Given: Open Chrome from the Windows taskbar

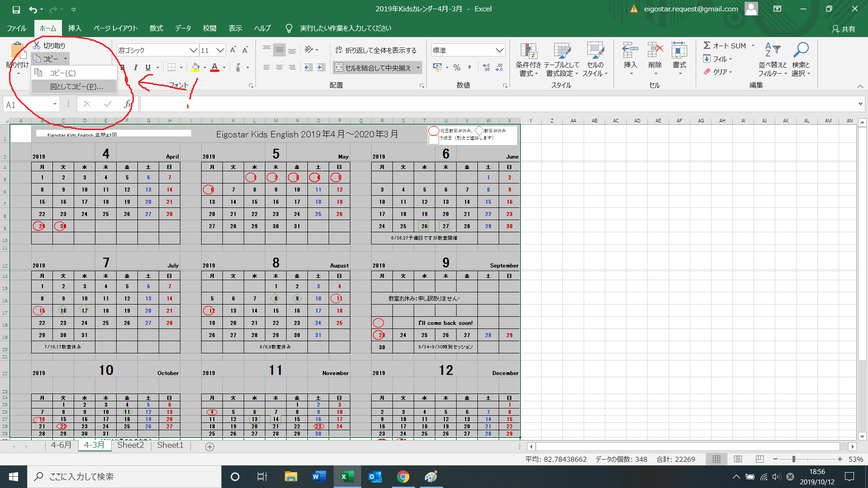Looking at the screenshot, I should [403, 477].
